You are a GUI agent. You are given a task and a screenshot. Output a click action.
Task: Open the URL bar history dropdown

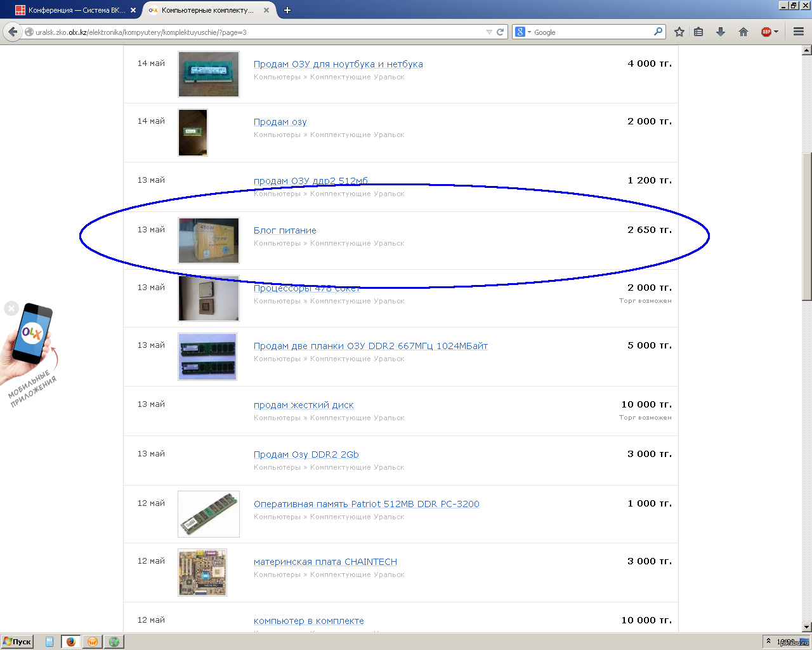(489, 32)
